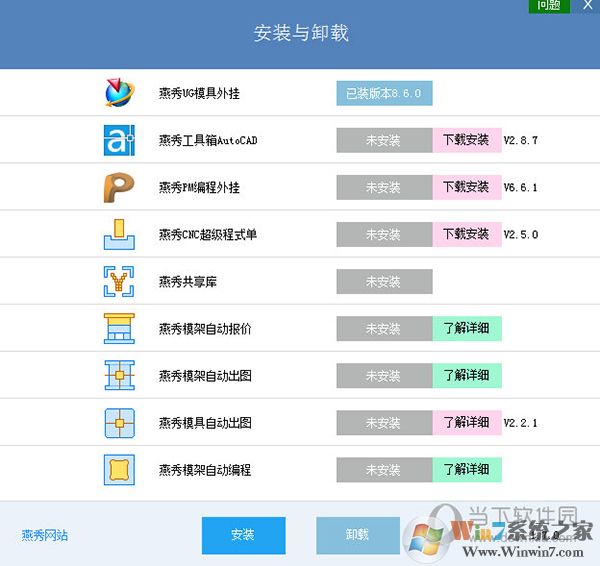Click the 已装版本8.6.0 status button
Image resolution: width=600 pixels, height=566 pixels.
coord(385,93)
